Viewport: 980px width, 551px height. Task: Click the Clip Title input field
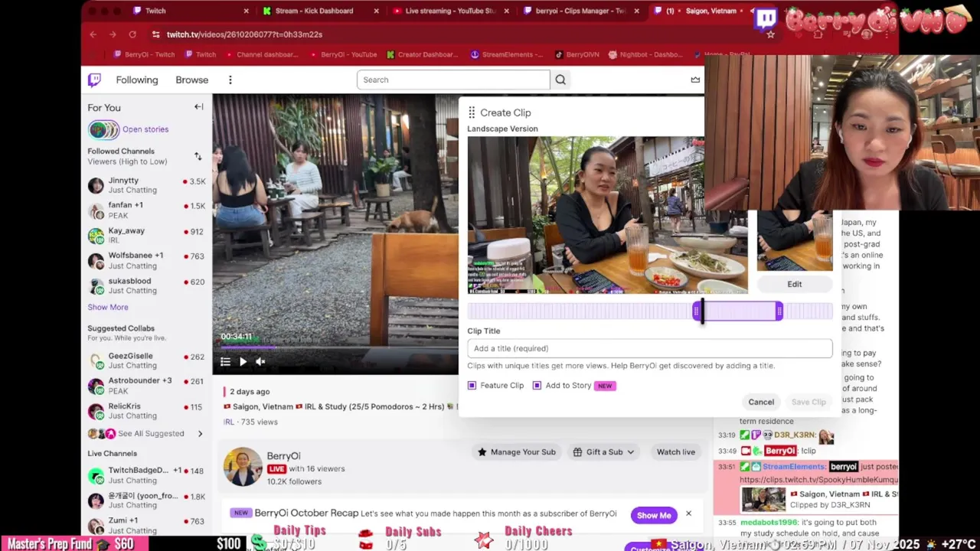click(x=650, y=348)
